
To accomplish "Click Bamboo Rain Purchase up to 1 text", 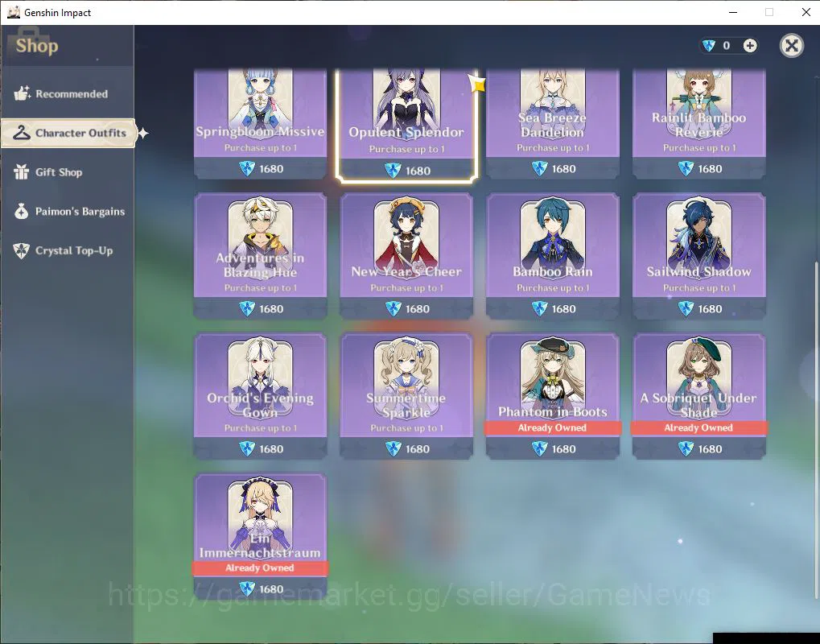I will pyautogui.click(x=553, y=287).
